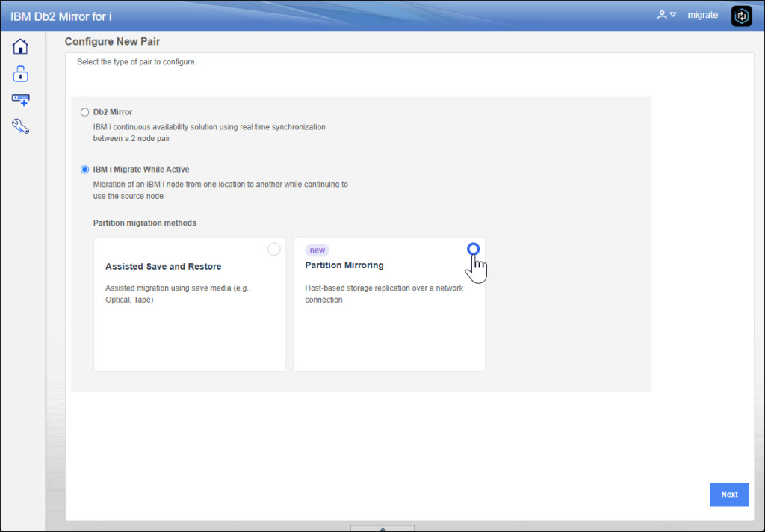Click the 'Partition migration methods' label
Viewport: 765px width, 532px height.
pos(145,223)
